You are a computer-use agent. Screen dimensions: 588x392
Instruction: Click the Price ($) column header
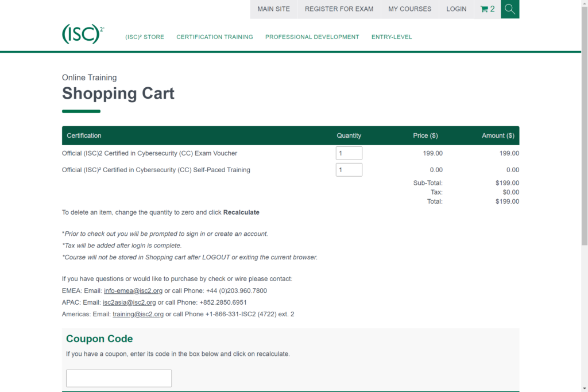point(425,135)
